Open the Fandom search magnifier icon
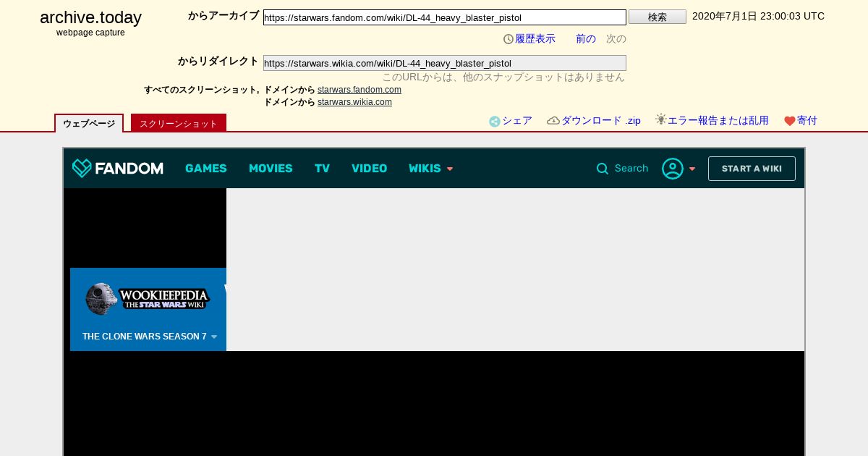Screen dimensions: 868x456 coord(603,169)
